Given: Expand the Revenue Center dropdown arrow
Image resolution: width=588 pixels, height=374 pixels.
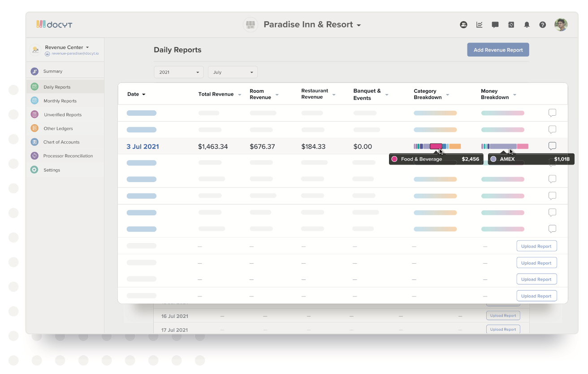Looking at the screenshot, I should pyautogui.click(x=87, y=48).
